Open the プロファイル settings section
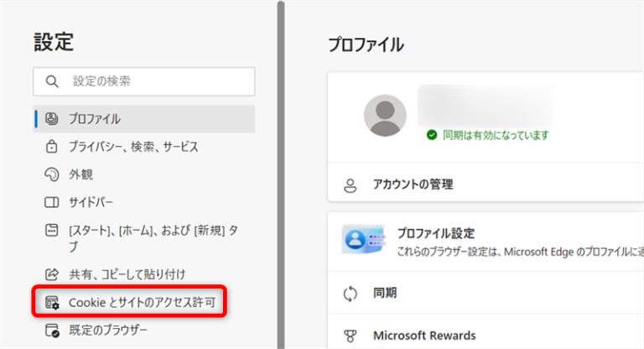This screenshot has width=644, height=349. coord(94,119)
